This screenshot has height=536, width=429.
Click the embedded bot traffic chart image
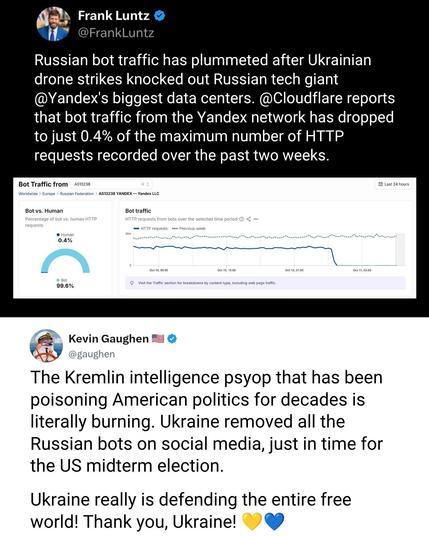215,238
